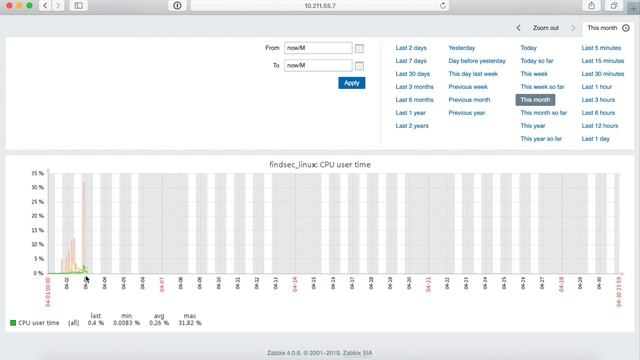Viewport: 640px width, 360px height.
Task: Open the Safari share icon
Action: [x=591, y=5]
